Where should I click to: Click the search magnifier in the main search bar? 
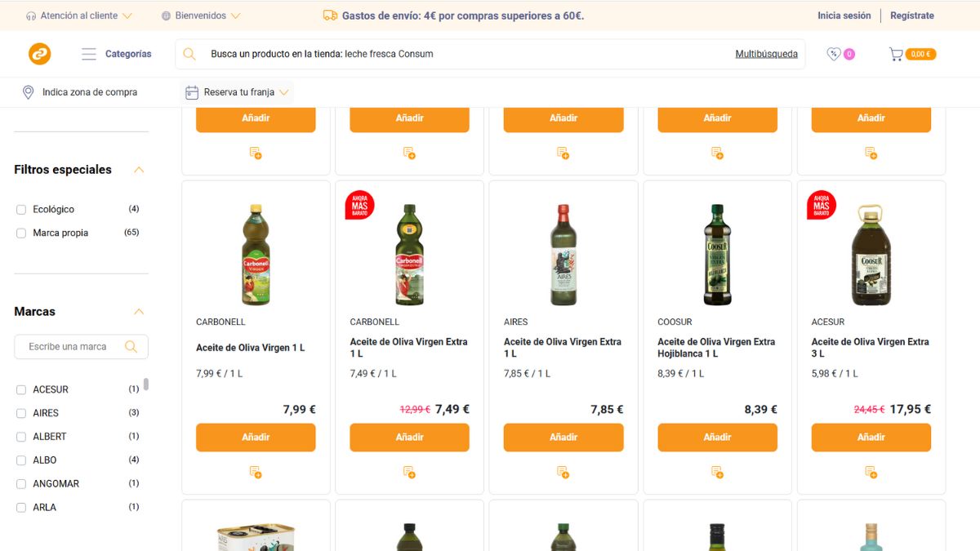189,53
